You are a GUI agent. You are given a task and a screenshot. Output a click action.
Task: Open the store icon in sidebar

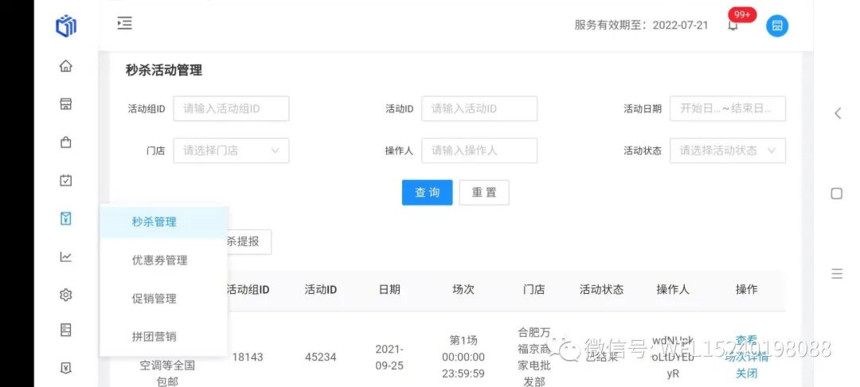66,104
